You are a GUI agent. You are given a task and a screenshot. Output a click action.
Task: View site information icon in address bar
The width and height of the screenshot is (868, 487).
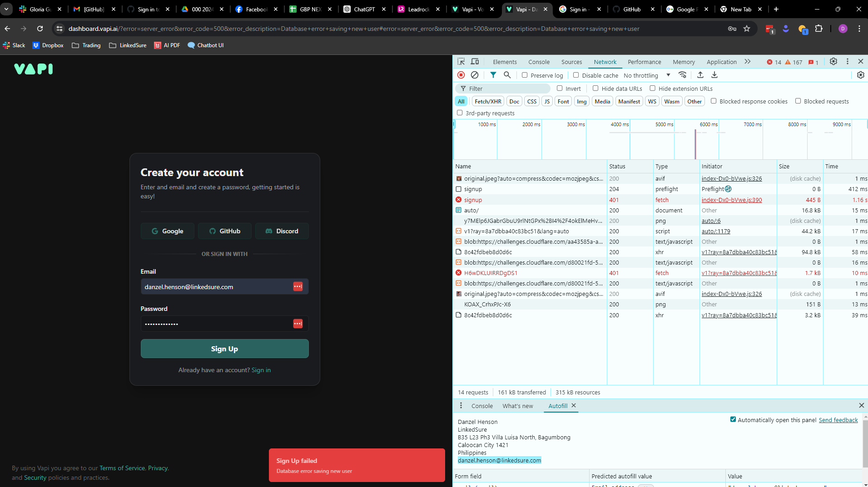click(60, 29)
